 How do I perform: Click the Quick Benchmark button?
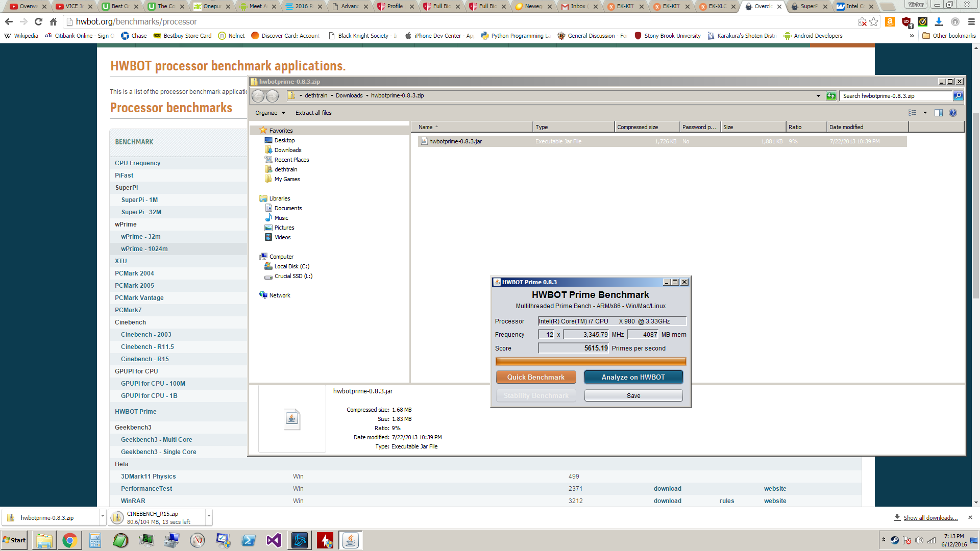[x=536, y=377]
